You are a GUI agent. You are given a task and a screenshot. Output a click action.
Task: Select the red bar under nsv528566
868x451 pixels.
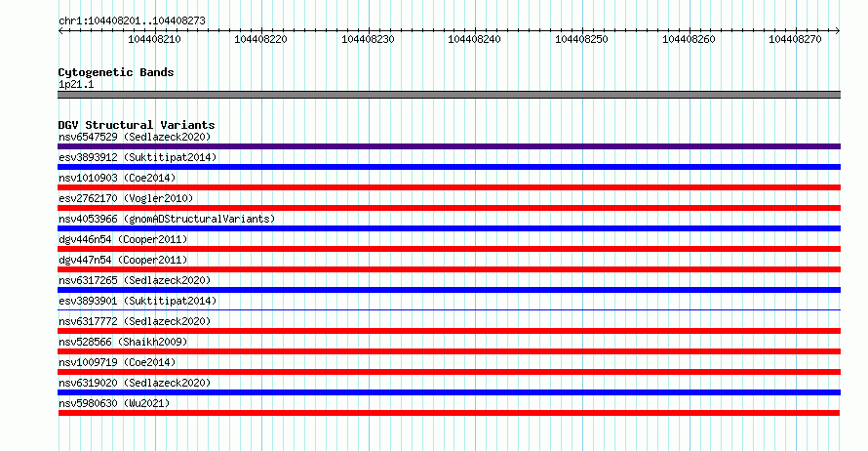click(x=449, y=351)
